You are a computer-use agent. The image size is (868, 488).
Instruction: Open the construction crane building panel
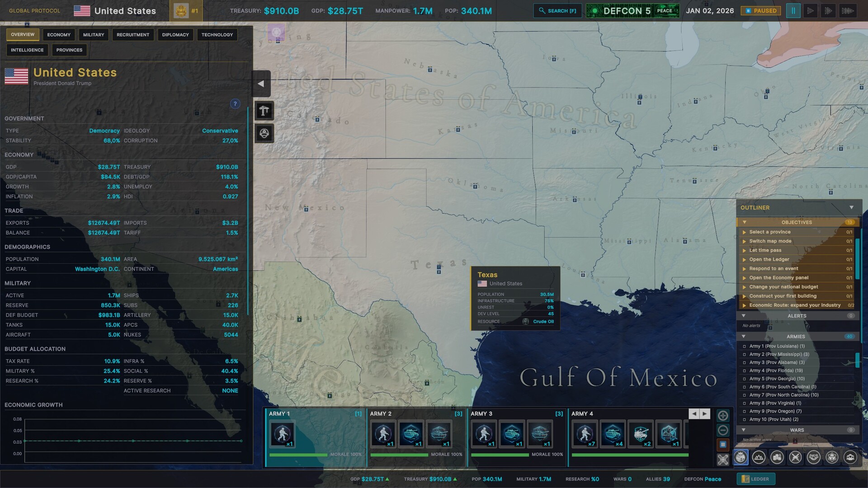[264, 111]
